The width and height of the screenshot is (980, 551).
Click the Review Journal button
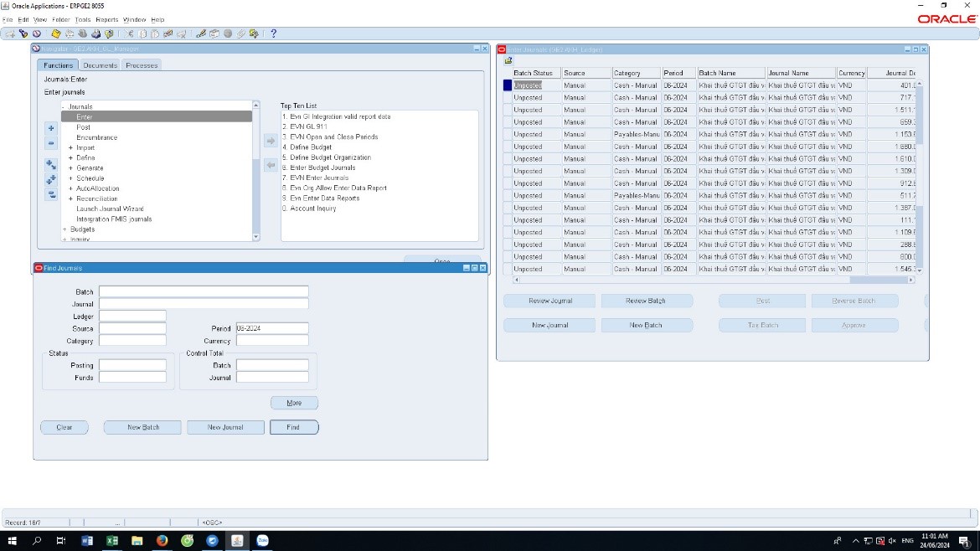[x=549, y=301]
